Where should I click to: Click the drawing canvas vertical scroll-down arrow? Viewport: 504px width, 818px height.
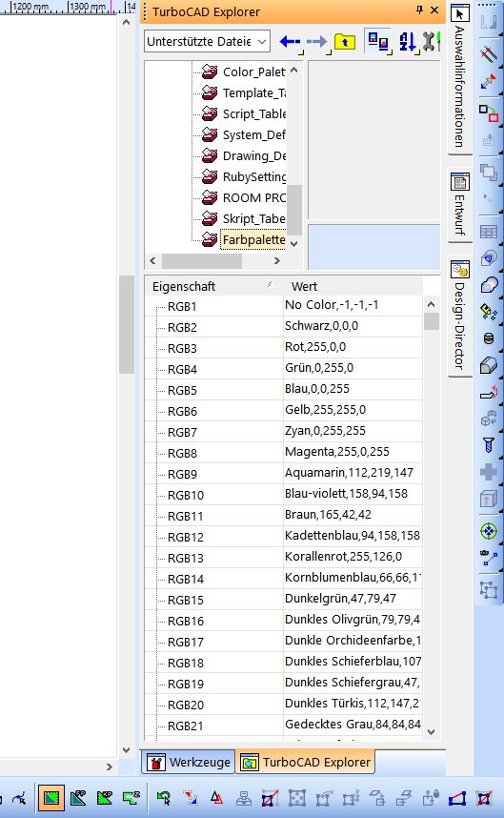[x=126, y=750]
